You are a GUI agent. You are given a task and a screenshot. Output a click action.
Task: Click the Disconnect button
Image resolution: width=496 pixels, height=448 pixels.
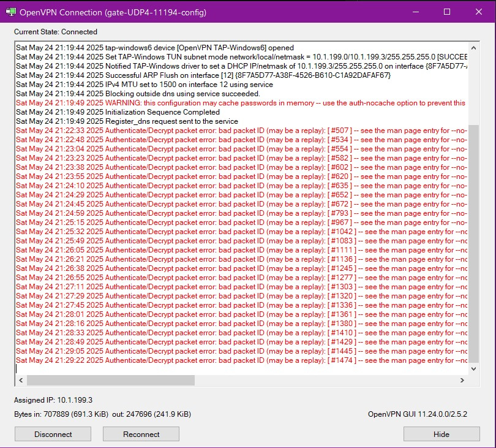[x=53, y=434]
